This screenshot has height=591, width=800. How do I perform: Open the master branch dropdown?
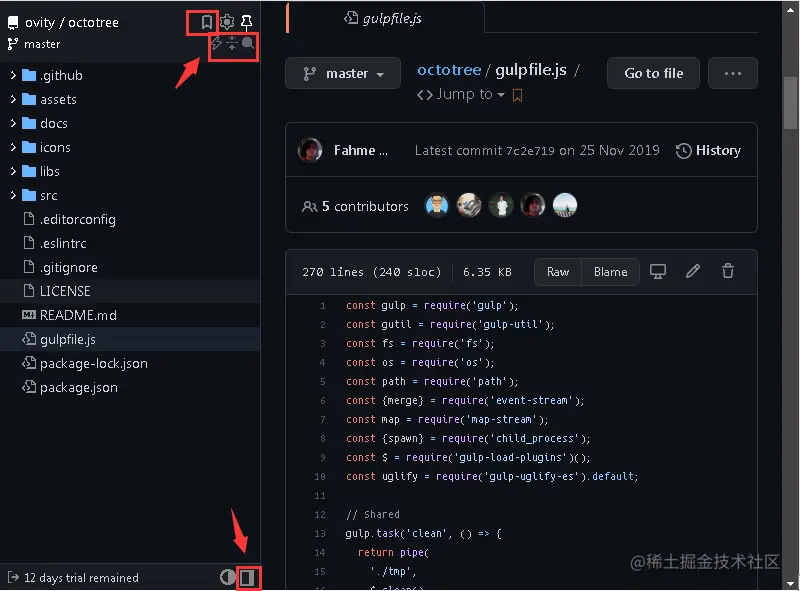coord(343,73)
